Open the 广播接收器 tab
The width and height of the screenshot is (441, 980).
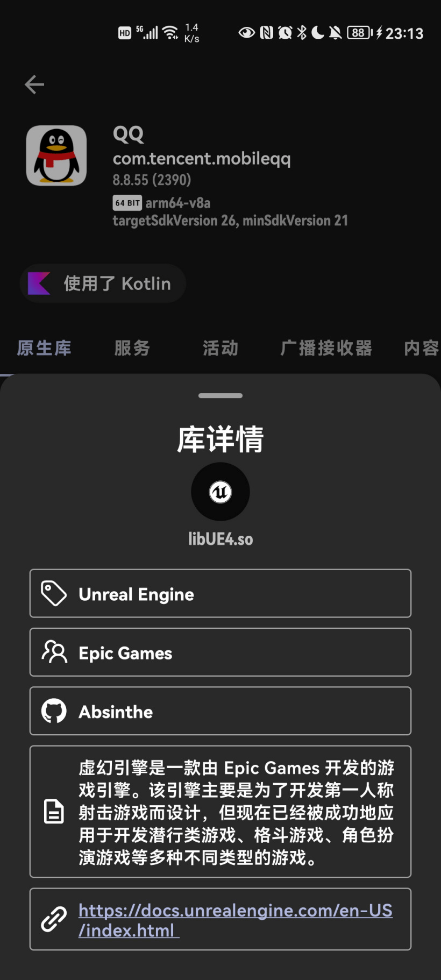click(326, 348)
